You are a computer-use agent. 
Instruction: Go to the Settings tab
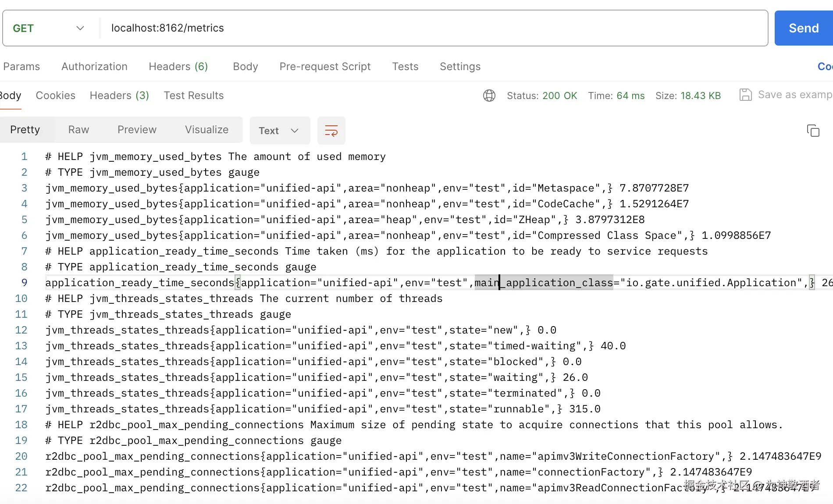coord(460,67)
